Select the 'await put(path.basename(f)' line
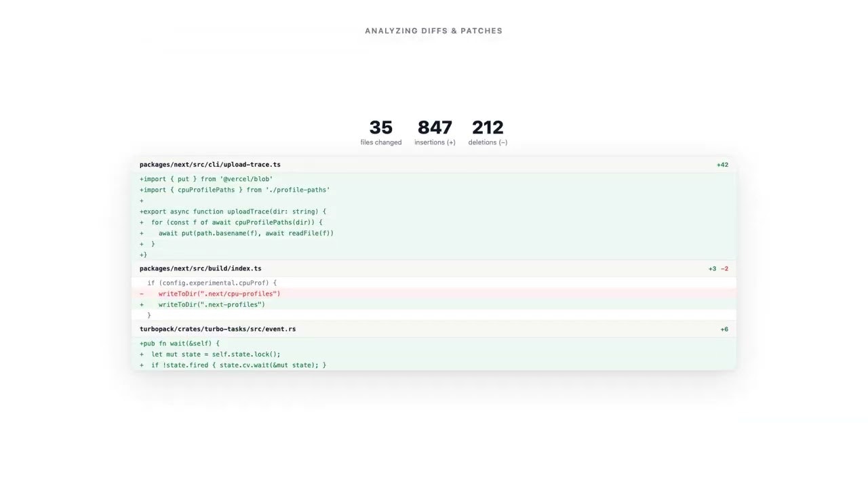Viewport: 868px width, 488px height. [434, 233]
